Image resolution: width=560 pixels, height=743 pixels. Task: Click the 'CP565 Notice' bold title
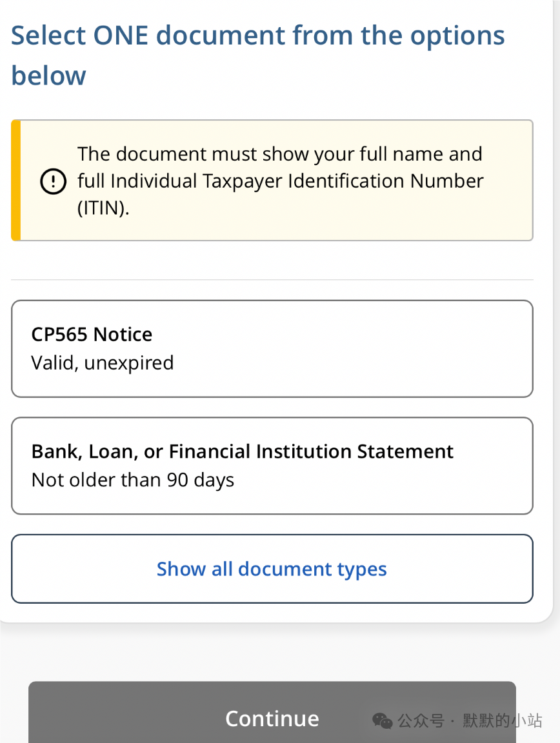(92, 335)
